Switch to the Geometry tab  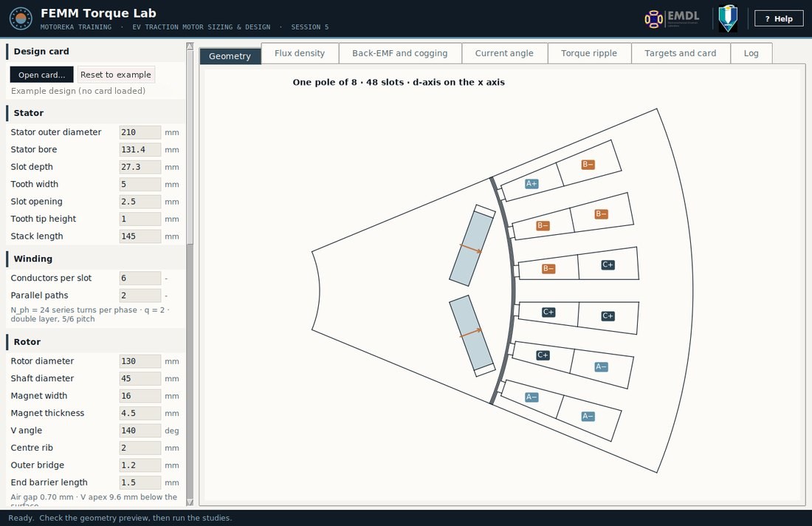point(230,56)
